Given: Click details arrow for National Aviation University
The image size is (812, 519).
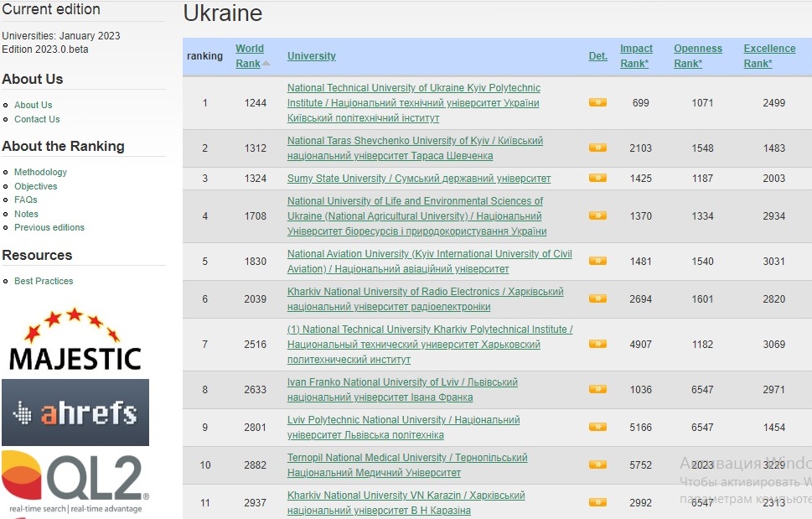Looking at the screenshot, I should click(597, 261).
